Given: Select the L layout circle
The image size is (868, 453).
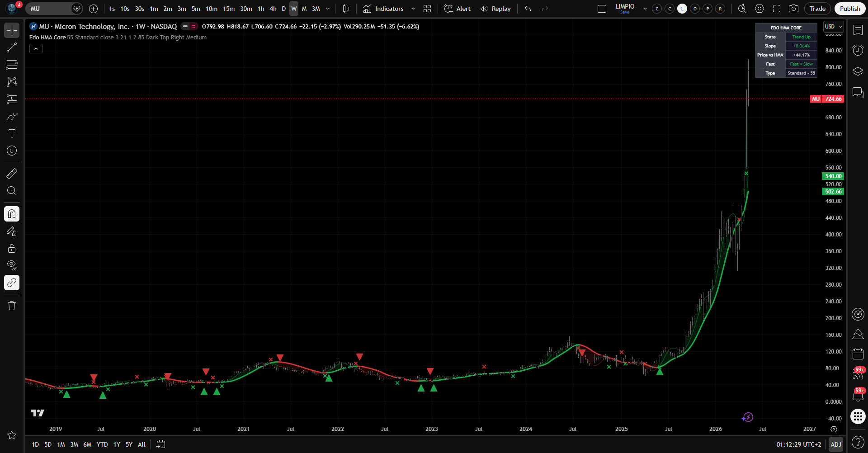Looking at the screenshot, I should coord(682,9).
